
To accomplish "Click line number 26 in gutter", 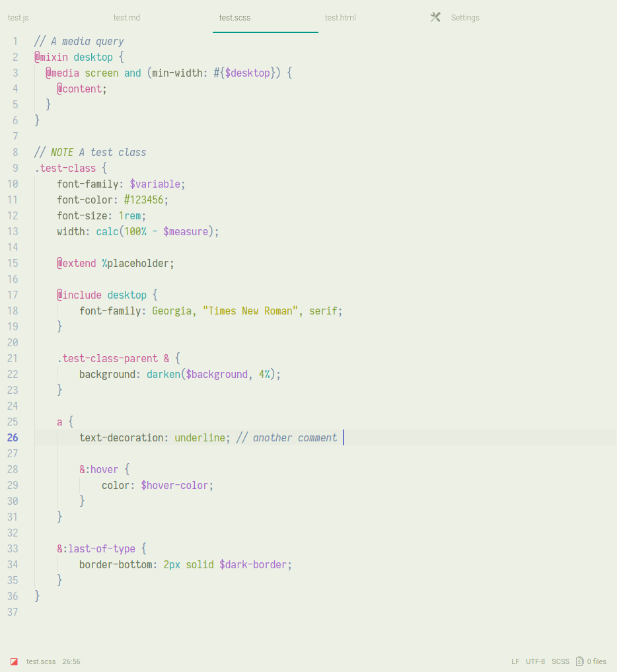I will pos(13,437).
